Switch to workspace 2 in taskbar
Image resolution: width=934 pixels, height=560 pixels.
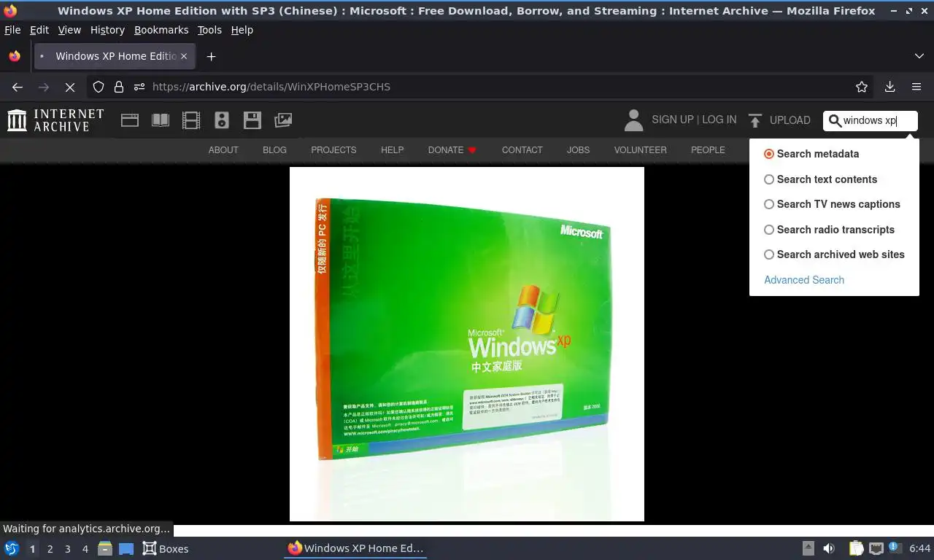coord(50,548)
